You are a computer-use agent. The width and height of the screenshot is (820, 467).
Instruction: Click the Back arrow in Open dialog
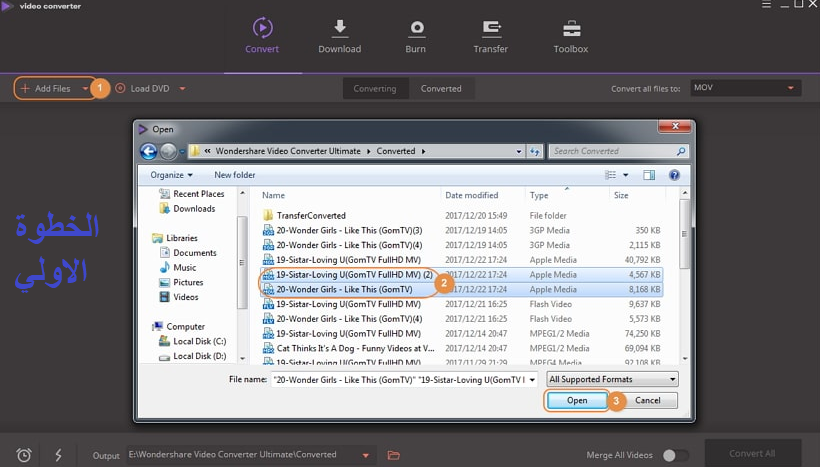click(149, 152)
